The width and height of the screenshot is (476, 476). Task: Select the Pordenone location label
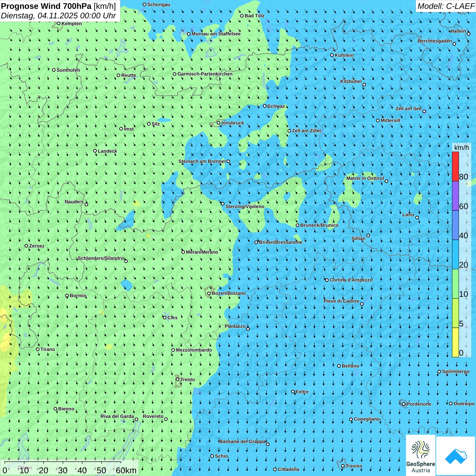419,404
